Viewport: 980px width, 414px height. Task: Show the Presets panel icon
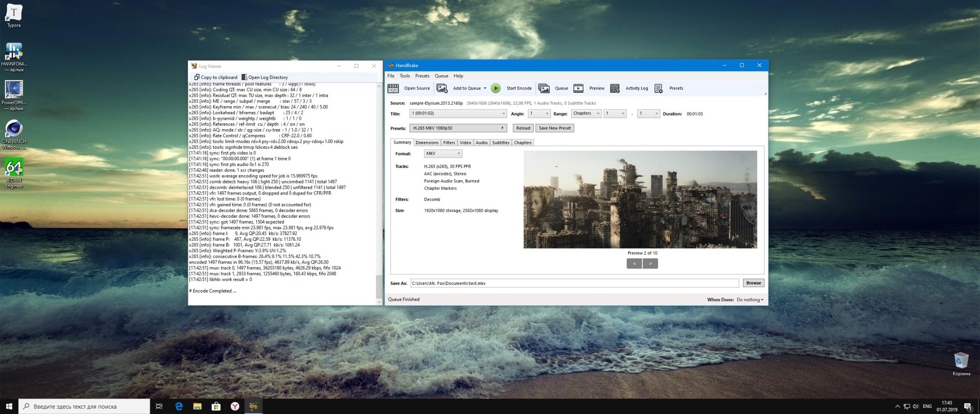[x=658, y=88]
